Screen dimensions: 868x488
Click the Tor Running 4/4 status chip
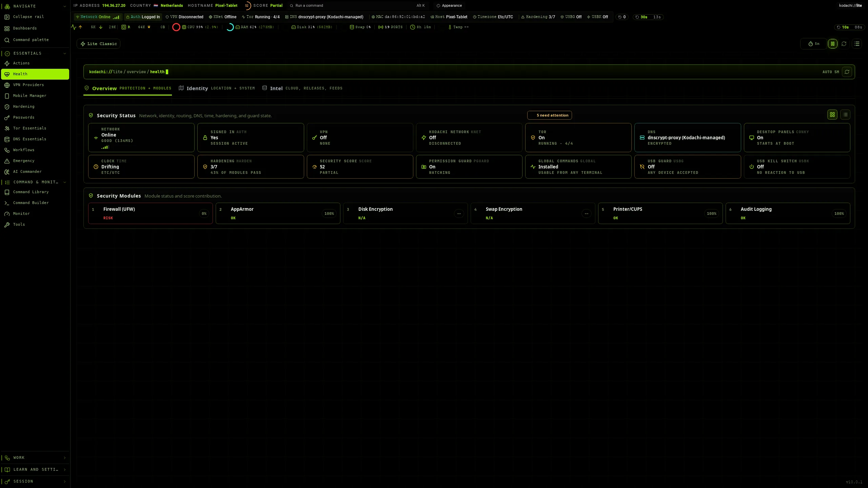point(261,17)
